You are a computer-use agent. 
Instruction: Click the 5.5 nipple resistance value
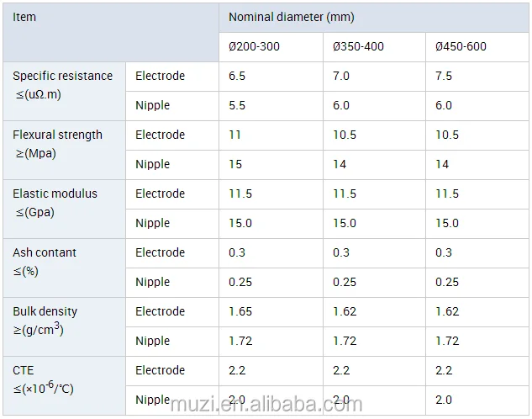237,105
